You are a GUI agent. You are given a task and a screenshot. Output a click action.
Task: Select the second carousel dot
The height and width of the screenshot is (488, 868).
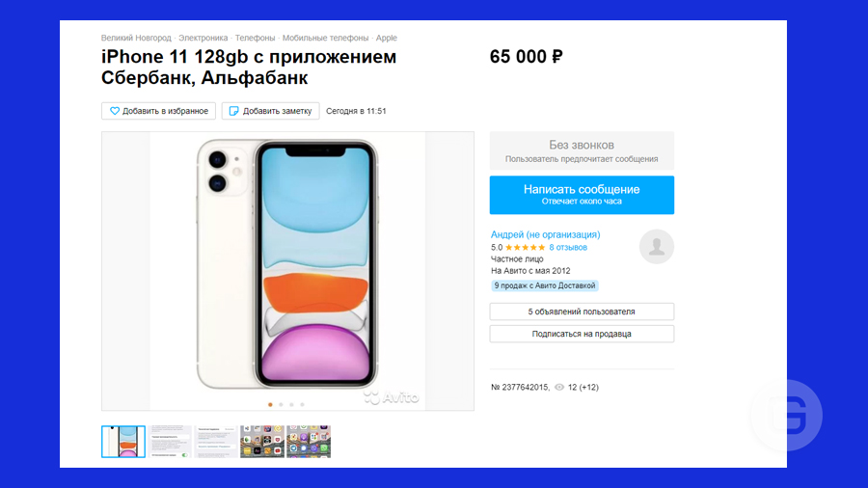(x=281, y=404)
